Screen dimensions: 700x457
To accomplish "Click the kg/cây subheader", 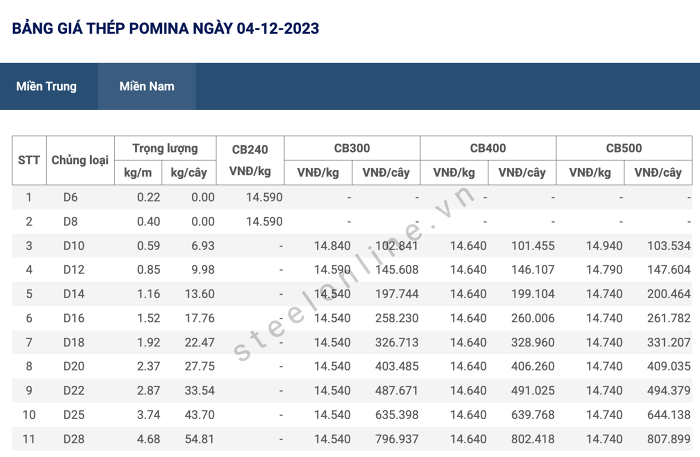I will pyautogui.click(x=188, y=173).
